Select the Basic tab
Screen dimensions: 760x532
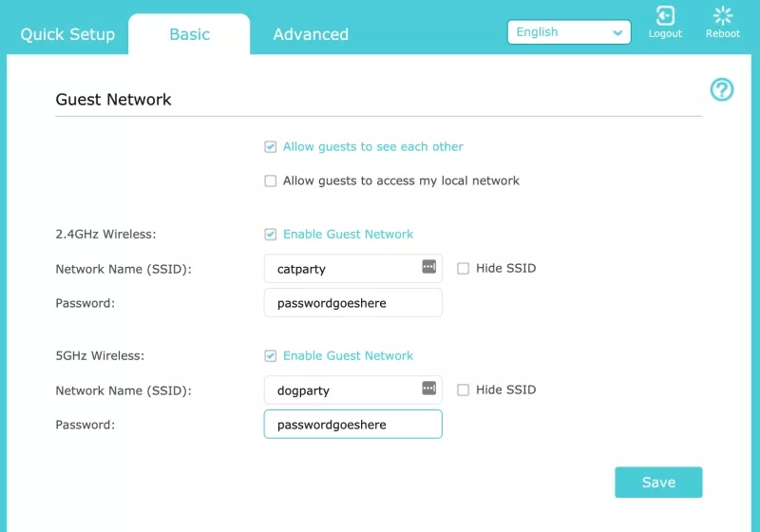click(x=189, y=34)
